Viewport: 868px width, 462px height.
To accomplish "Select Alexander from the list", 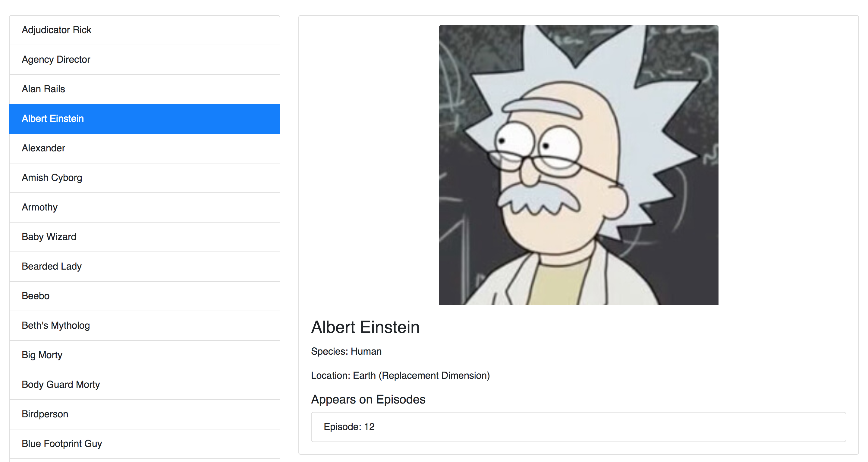I will pyautogui.click(x=145, y=148).
